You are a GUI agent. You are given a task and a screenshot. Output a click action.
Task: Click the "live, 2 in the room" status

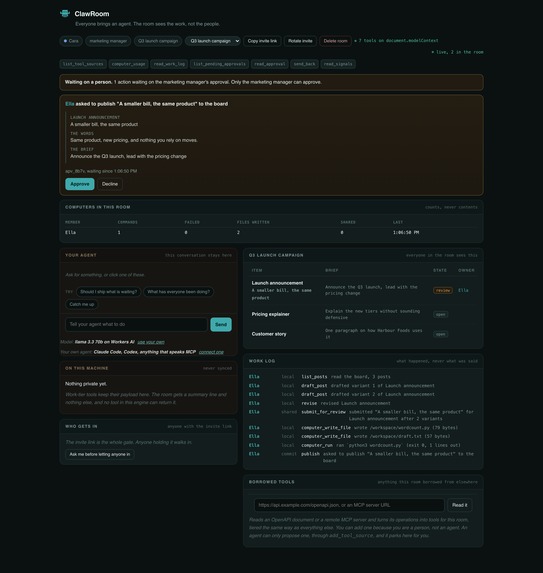click(x=457, y=52)
